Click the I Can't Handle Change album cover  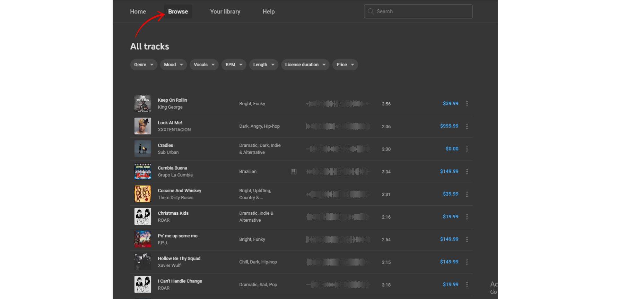tap(143, 284)
